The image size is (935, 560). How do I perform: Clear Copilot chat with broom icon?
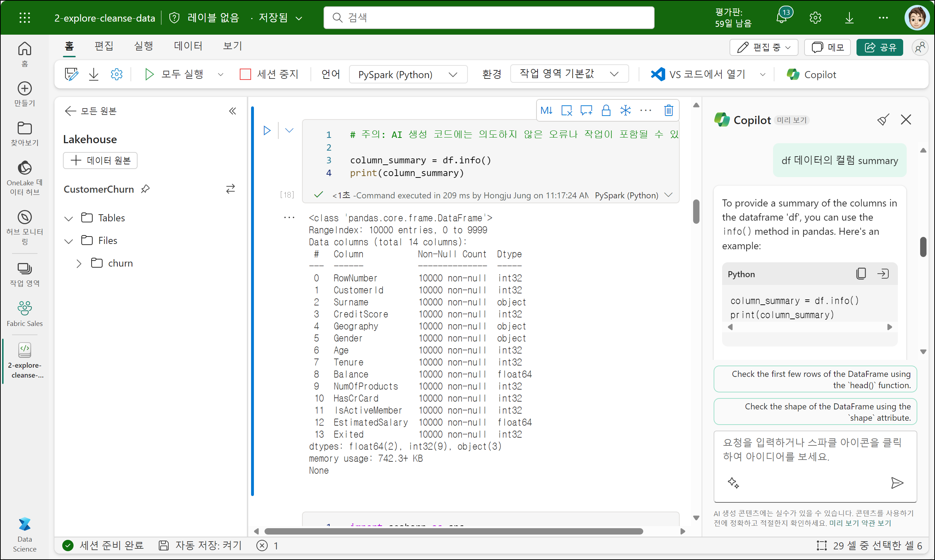pyautogui.click(x=883, y=120)
